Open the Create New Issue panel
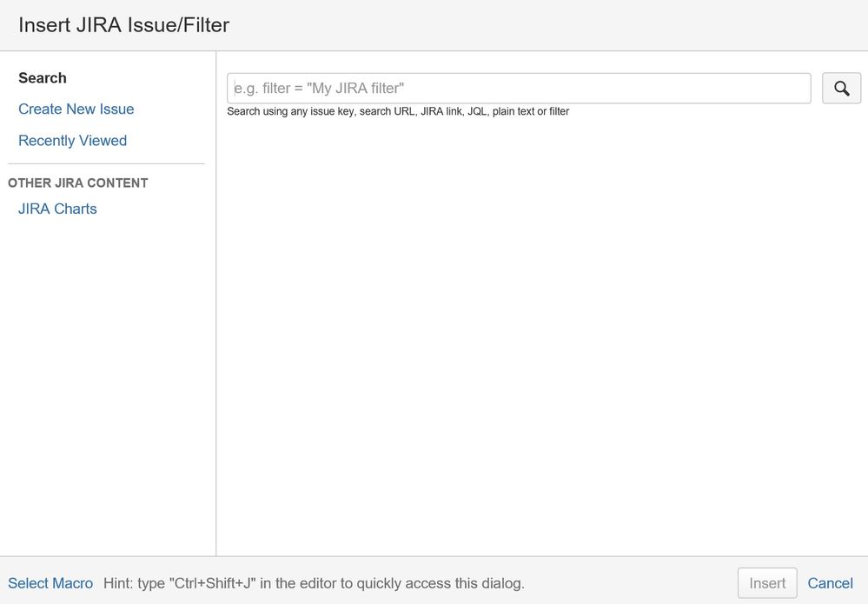 76,109
